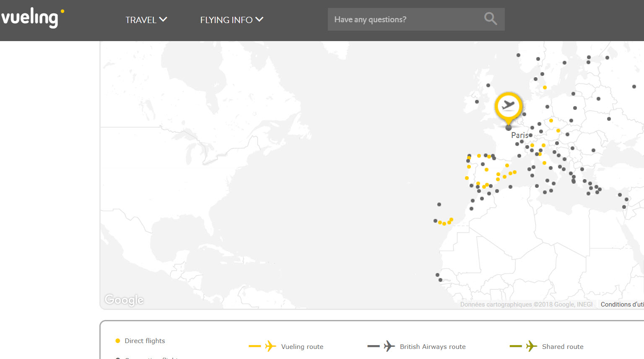Expand the chevron next to FLYING INFO
The image size is (644, 359).
260,19
